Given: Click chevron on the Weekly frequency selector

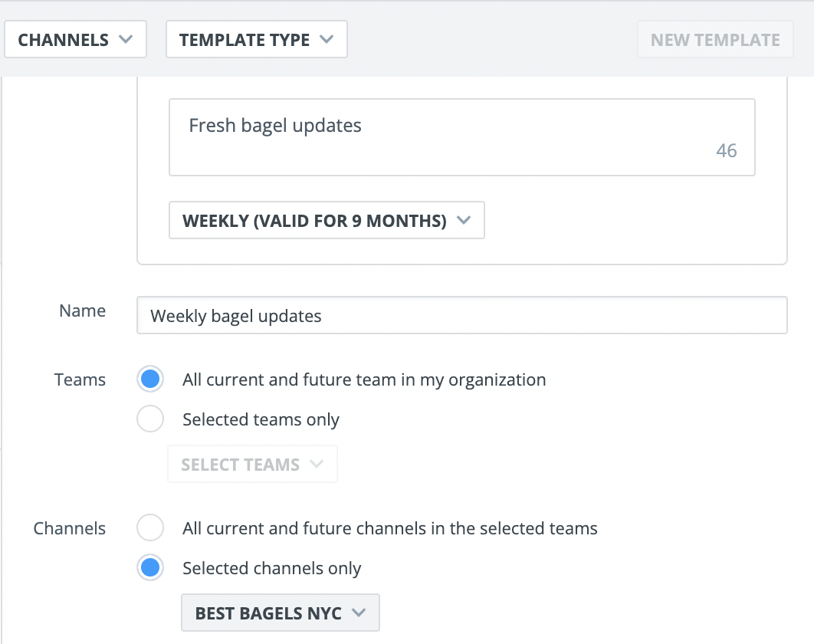Looking at the screenshot, I should click(464, 220).
